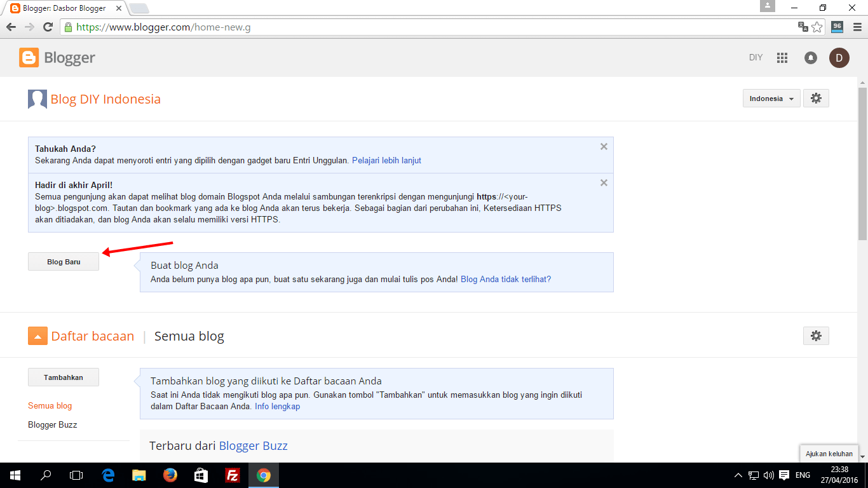Open the Task View taskbar icon

coord(76,475)
